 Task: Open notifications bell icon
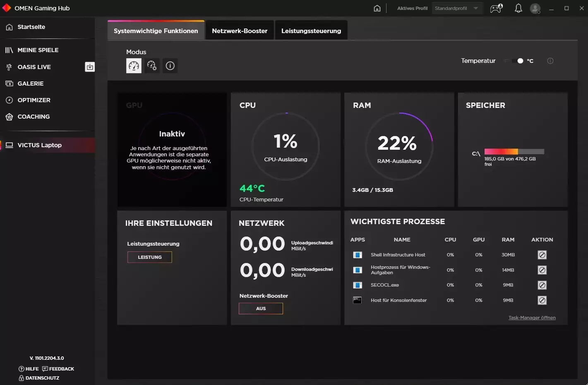(518, 8)
